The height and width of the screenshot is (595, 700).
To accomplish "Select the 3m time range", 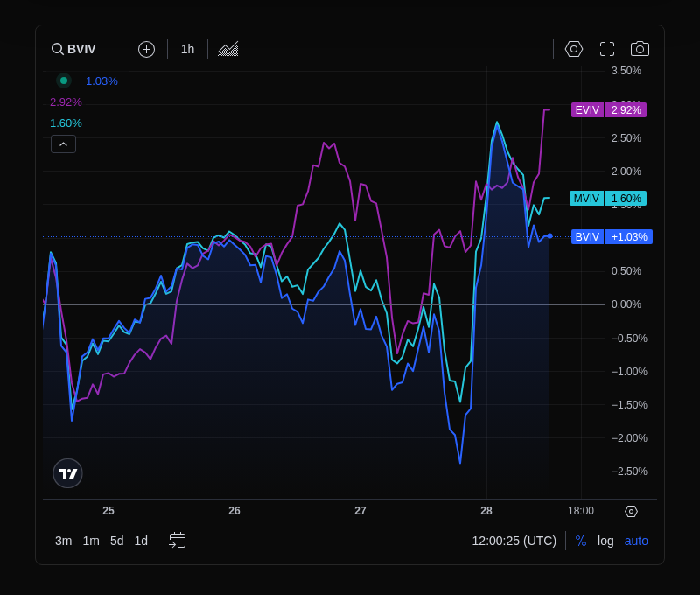I will point(63,541).
